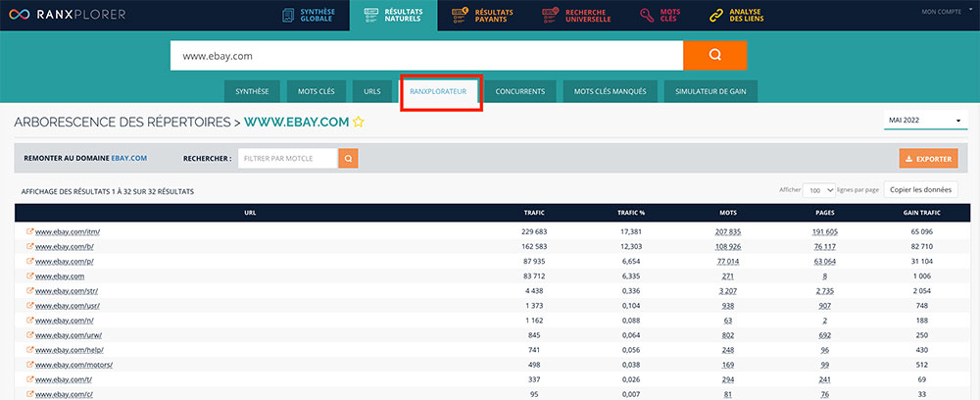
Task: Open the Mots Clés Manqués sub-tab
Action: point(610,91)
